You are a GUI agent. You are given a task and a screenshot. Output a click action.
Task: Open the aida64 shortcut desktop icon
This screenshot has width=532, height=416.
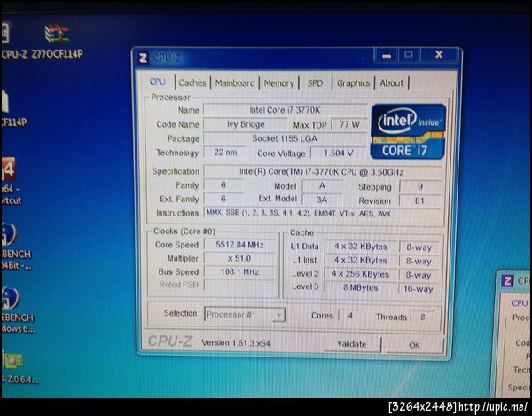tap(9, 169)
